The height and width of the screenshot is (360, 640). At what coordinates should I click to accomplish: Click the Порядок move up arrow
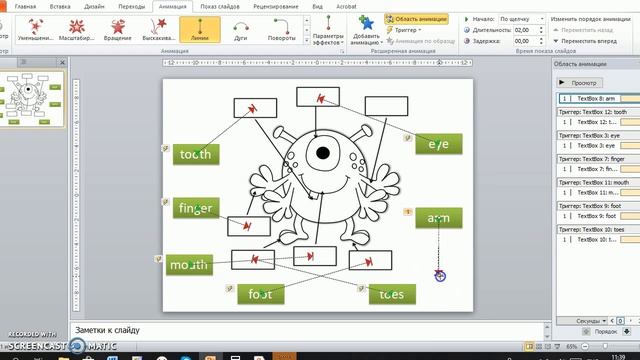[x=586, y=331]
